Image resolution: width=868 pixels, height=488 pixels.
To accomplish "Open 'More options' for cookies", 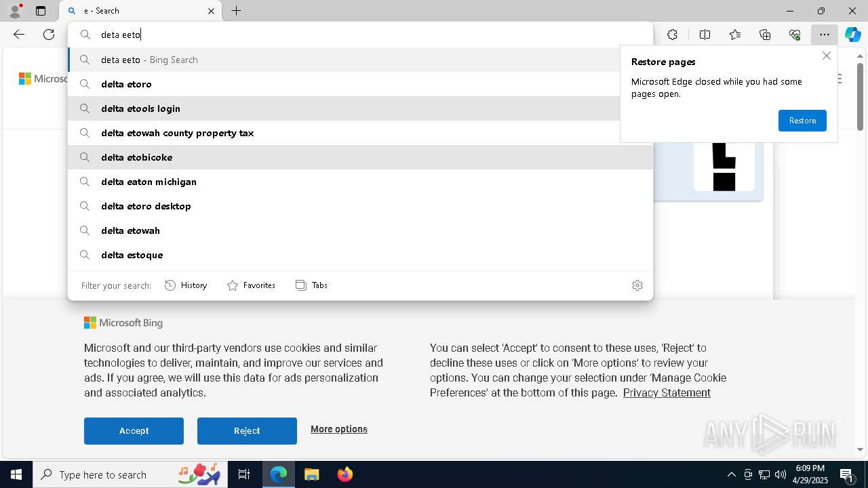I will click(x=339, y=429).
